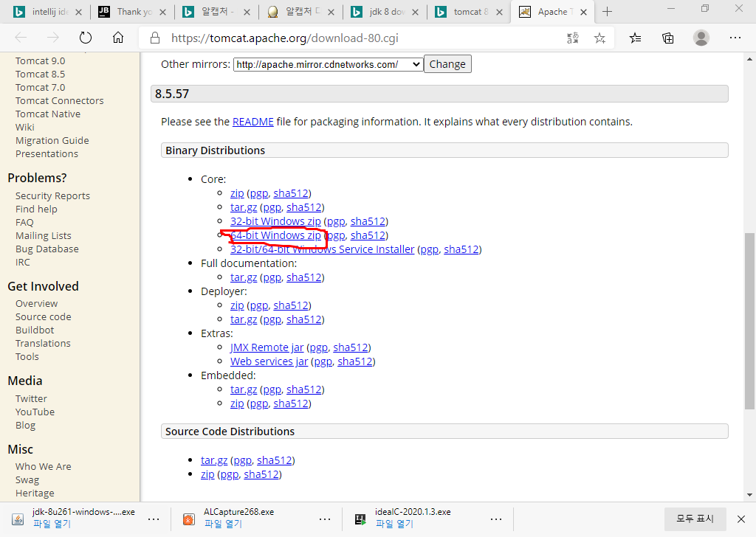Reload the page with refresh icon

pos(86,38)
